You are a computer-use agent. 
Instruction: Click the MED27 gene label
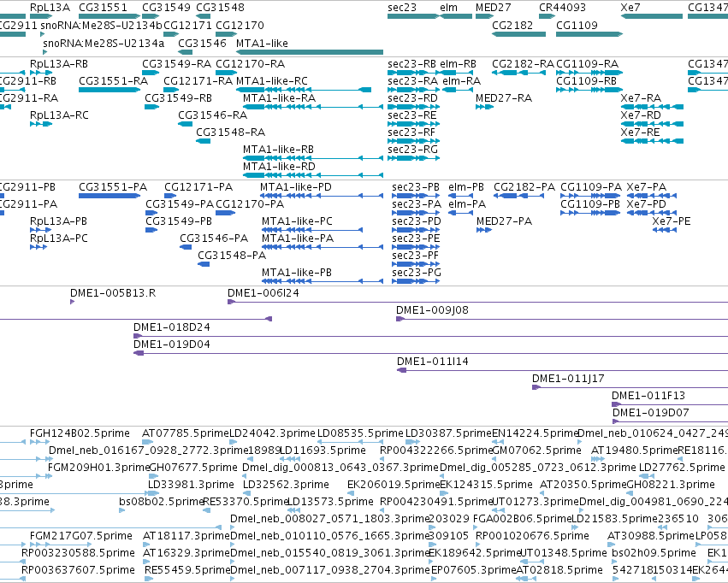point(493,8)
